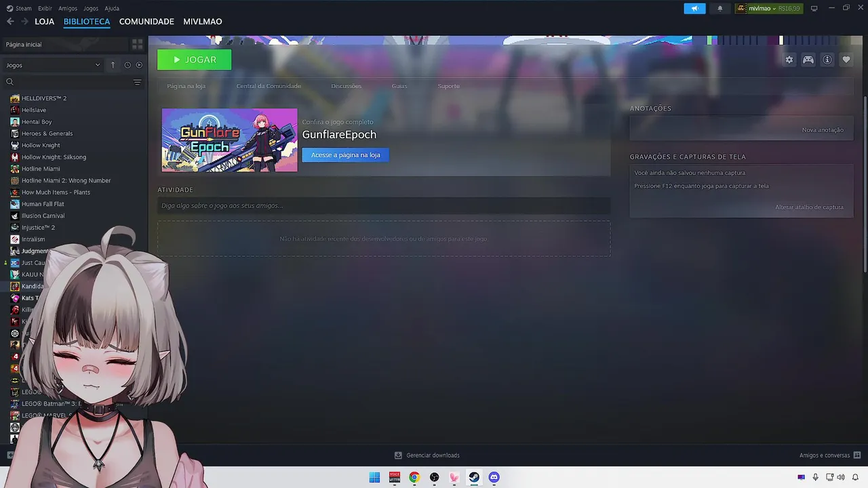Open the Jogos menu in menu bar
Viewport: 868px width, 488px height.
[91, 8]
